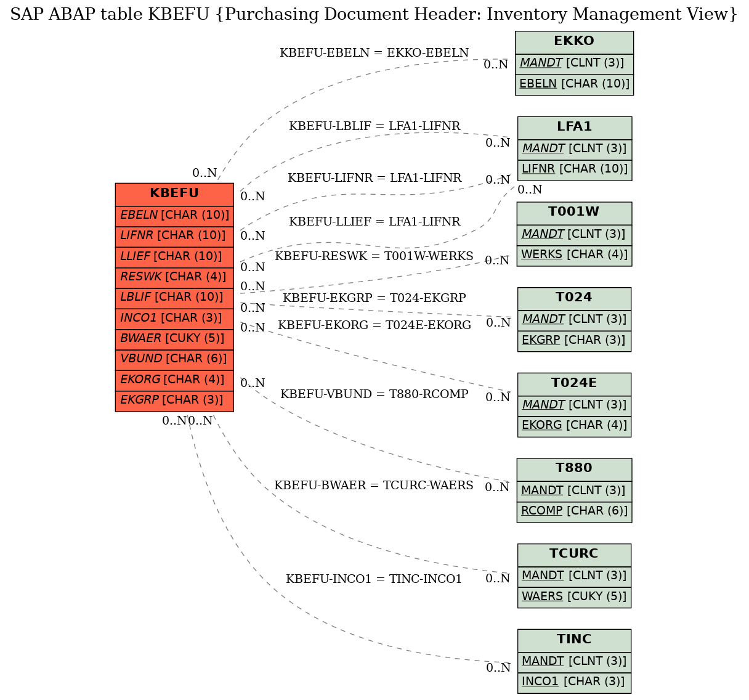Click the KBEFU table header
This screenshot has height=700, width=749.
(x=174, y=193)
